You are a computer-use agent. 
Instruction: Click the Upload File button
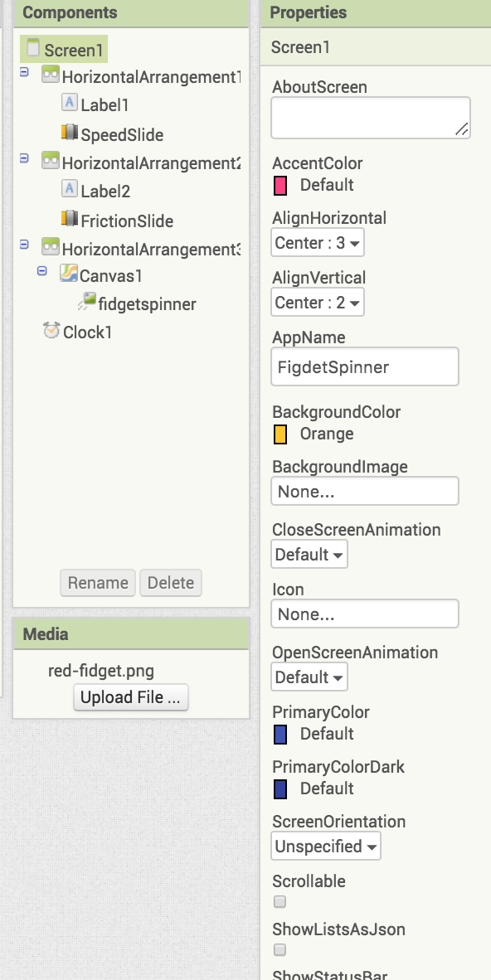131,697
